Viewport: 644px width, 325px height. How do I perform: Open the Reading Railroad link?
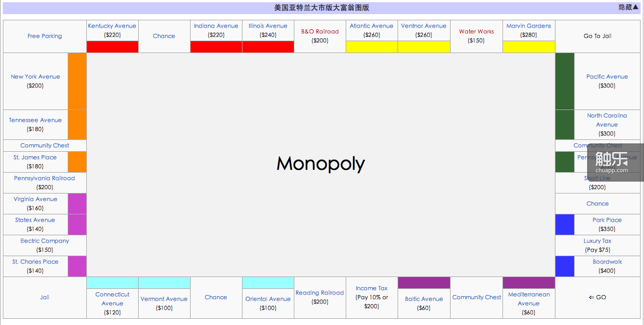point(320,293)
